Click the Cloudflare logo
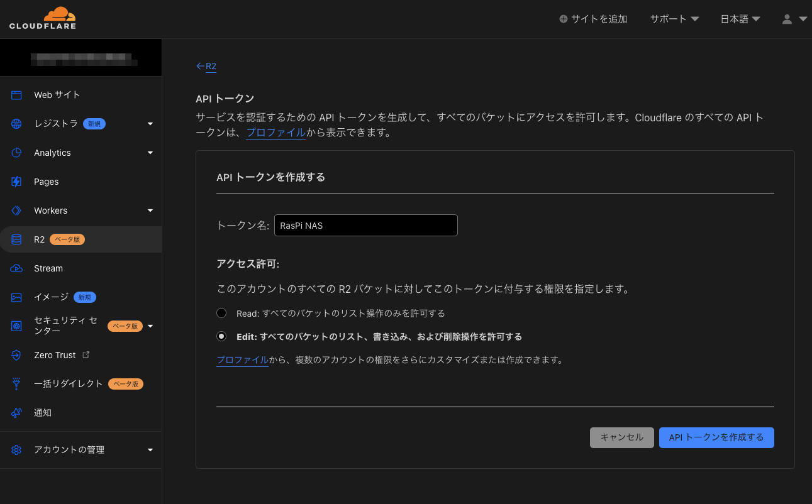The height and width of the screenshot is (504, 812). pyautogui.click(x=43, y=18)
